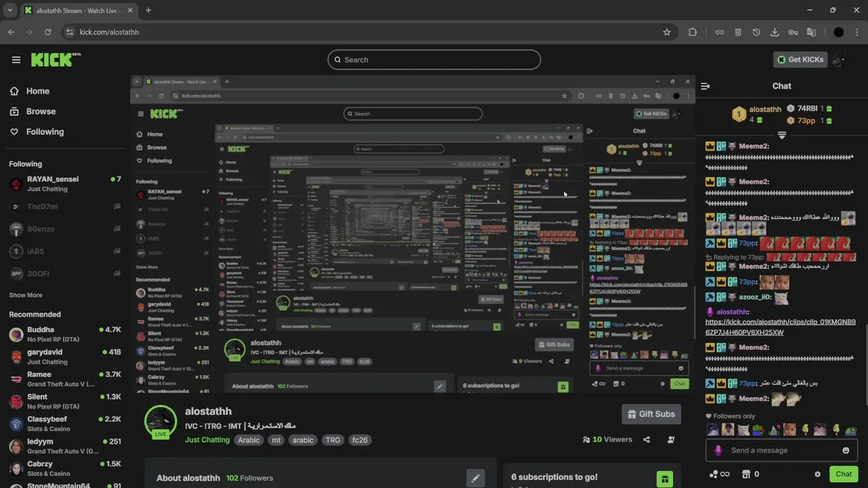Viewport: 868px width, 488px height.
Task: Open the tab search dropdown
Action: pos(9,10)
